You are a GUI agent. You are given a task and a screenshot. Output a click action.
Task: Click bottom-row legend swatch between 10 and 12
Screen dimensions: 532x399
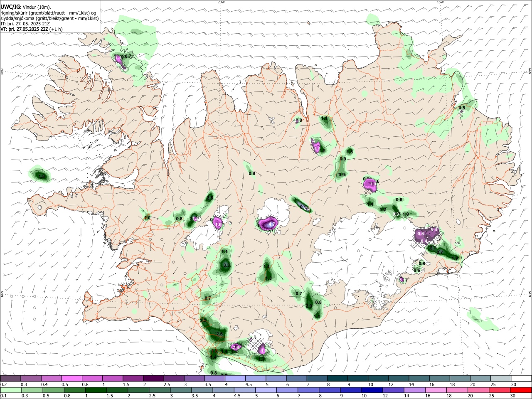click(372, 390)
